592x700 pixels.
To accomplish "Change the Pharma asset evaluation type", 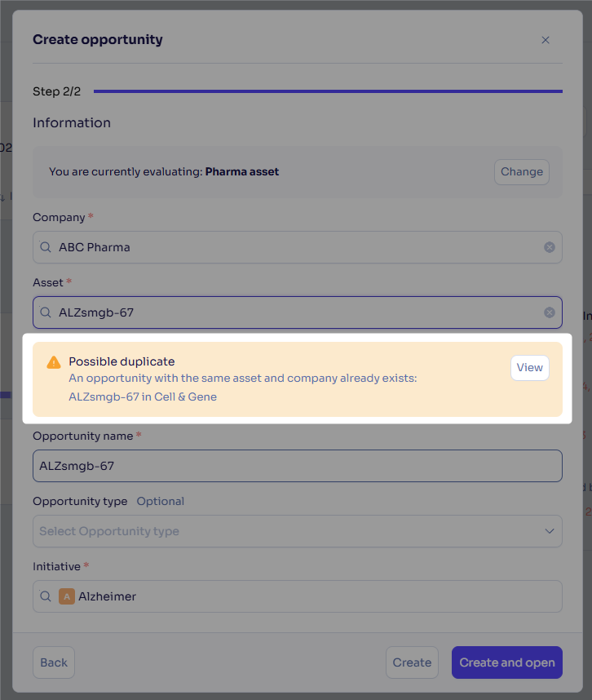I will click(x=522, y=172).
